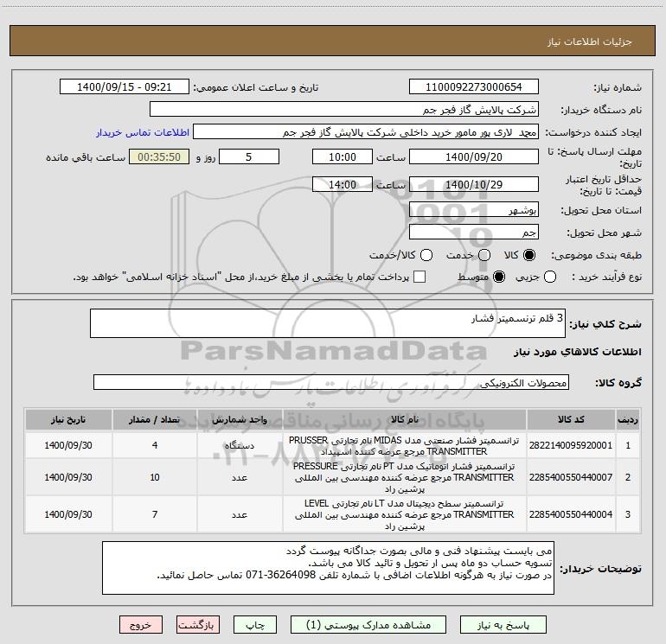666x644 pixels.
Task: Click the validity time field 14:00
Action: pos(343,185)
